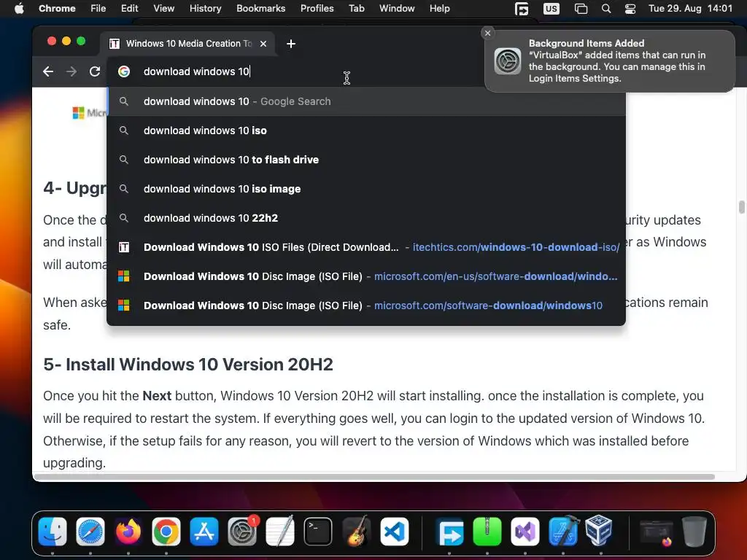Choose the 'download windows 10 iso' suggestion
This screenshot has height=560, width=747.
[x=366, y=131]
